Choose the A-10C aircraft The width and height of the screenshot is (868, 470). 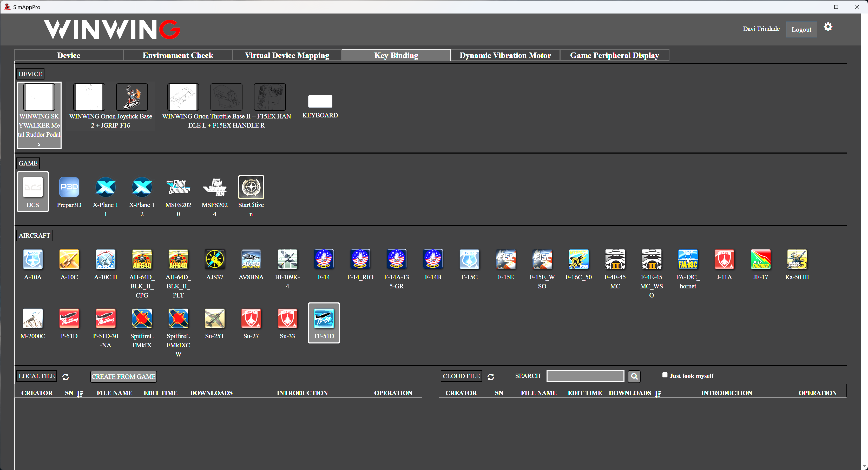[x=69, y=260]
